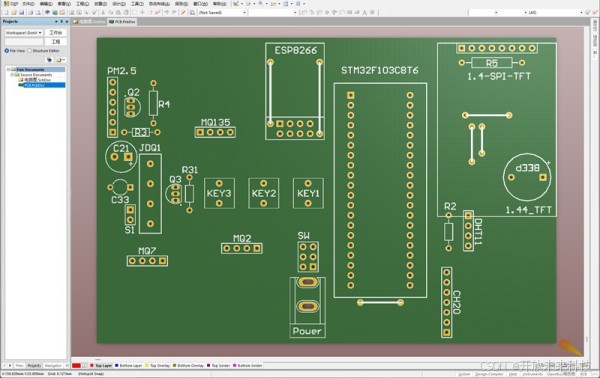Open the (Not Saved) dropdown in toolbar
The height and width of the screenshot is (378, 600).
[x=222, y=13]
